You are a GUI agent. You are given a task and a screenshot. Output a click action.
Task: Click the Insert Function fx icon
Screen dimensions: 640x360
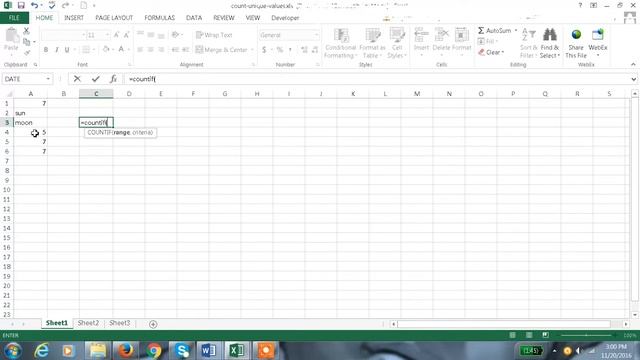tap(113, 79)
